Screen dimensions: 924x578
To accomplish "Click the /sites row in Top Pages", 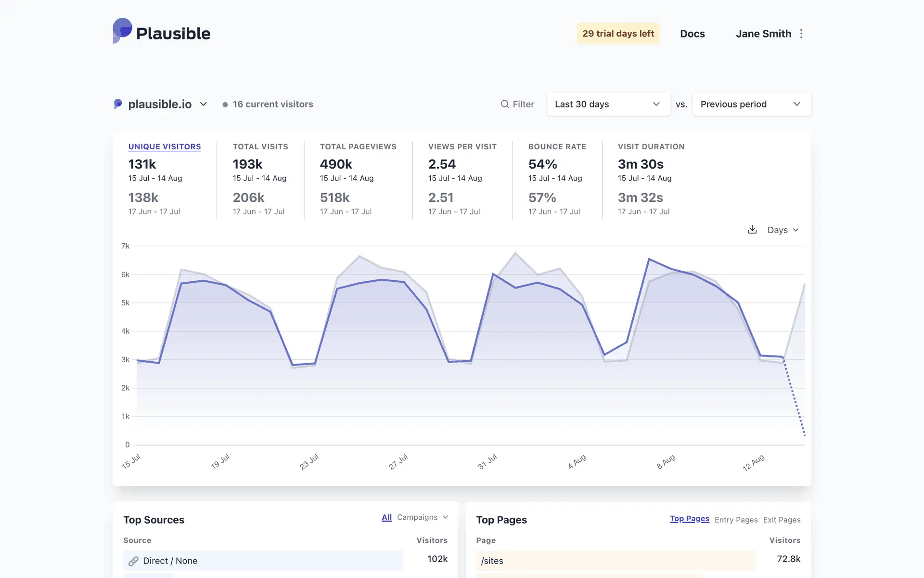I will (492, 561).
